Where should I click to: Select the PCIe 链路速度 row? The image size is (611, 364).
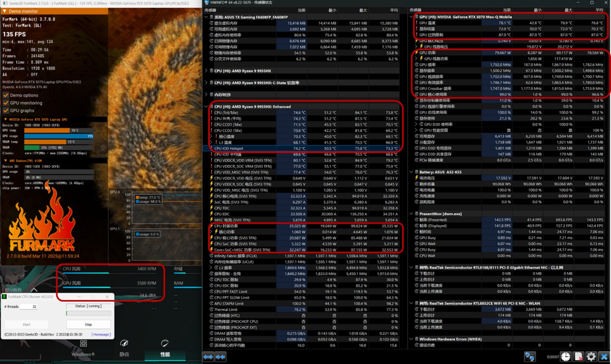pyautogui.click(x=510, y=160)
